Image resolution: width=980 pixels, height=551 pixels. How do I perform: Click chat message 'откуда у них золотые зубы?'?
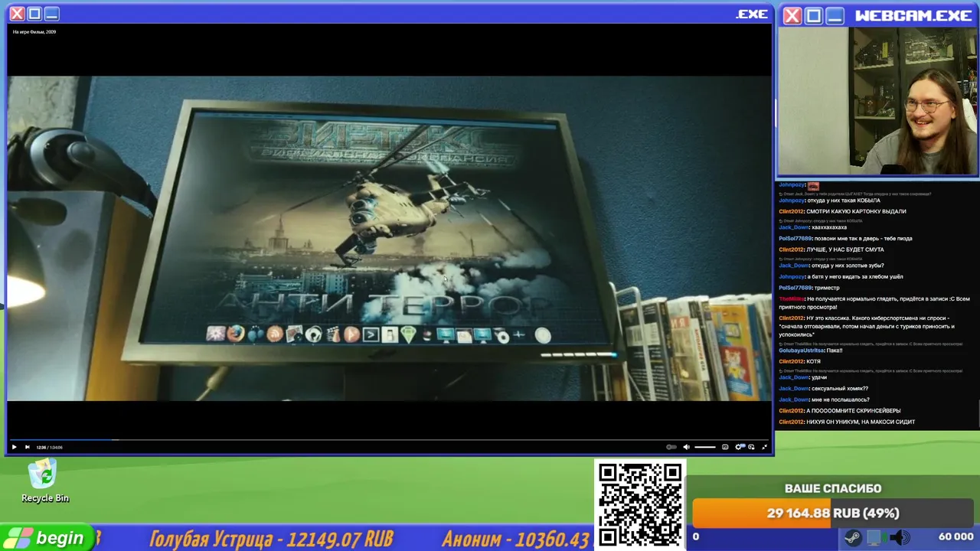[x=848, y=266]
